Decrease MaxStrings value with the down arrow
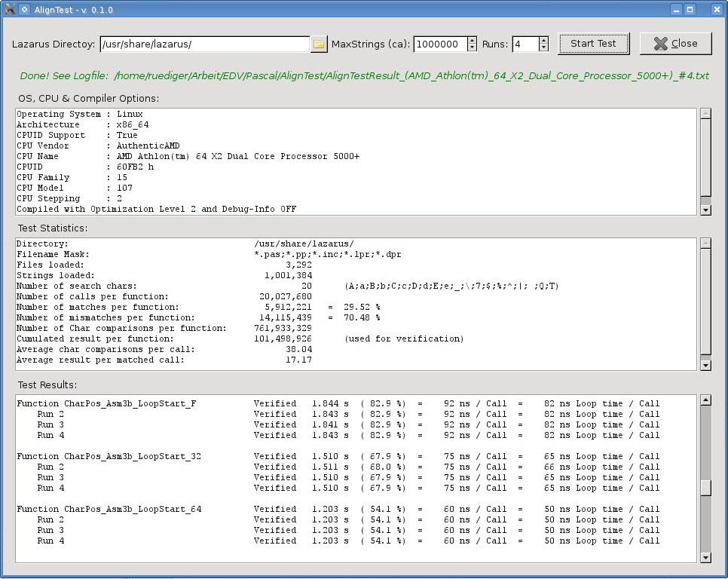Viewport: 728px width, 579px height. pos(472,48)
